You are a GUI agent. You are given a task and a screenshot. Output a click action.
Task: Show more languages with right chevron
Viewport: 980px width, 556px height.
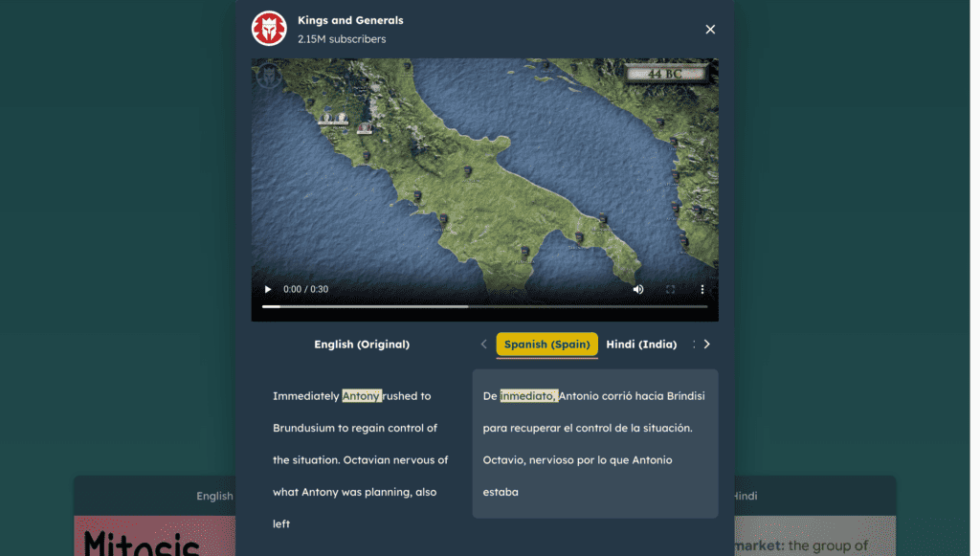coord(707,345)
